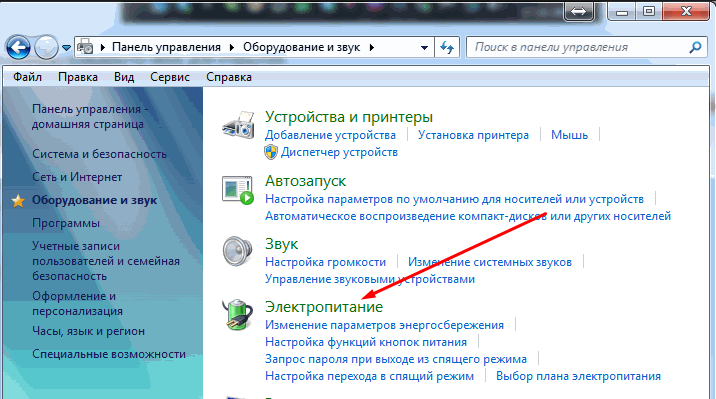Image resolution: width=716 pixels, height=399 pixels.
Task: Click Панель управления breadcrumb in address bar
Action: click(x=166, y=47)
